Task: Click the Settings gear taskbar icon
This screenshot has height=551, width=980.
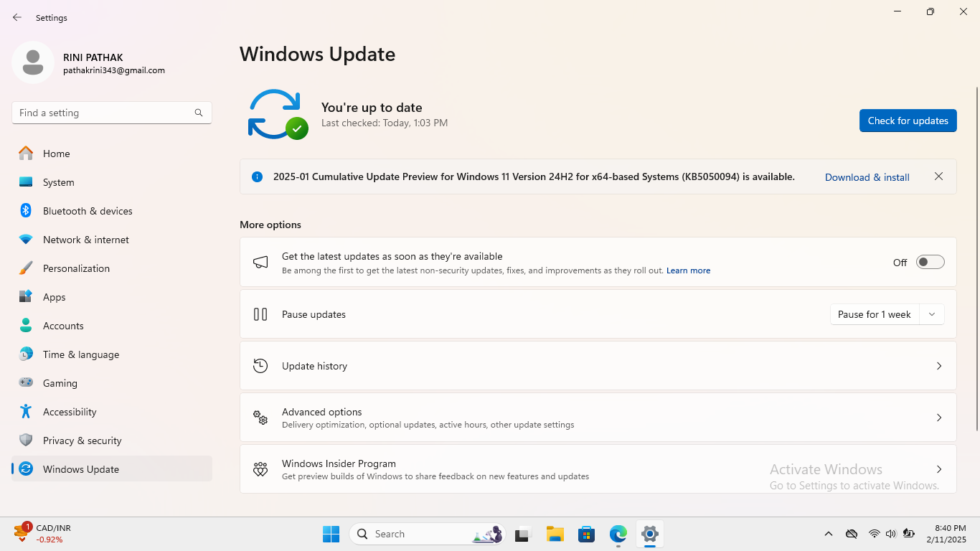Action: (650, 534)
